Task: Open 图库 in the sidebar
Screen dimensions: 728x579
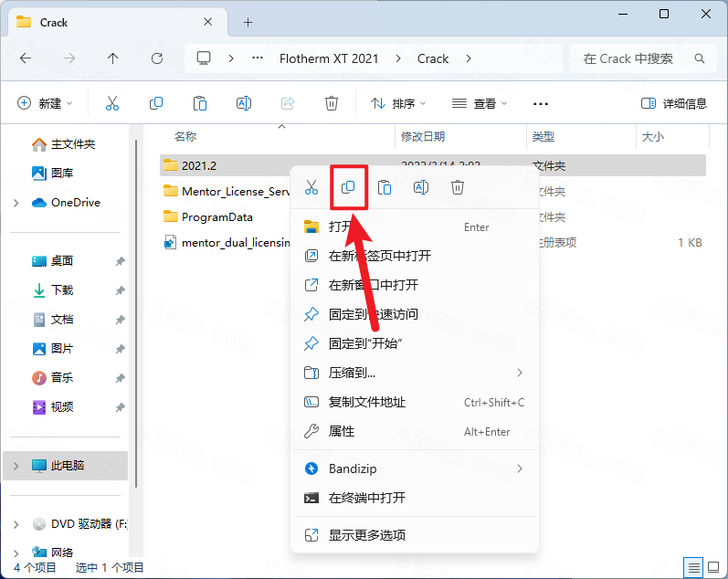Action: click(x=52, y=174)
